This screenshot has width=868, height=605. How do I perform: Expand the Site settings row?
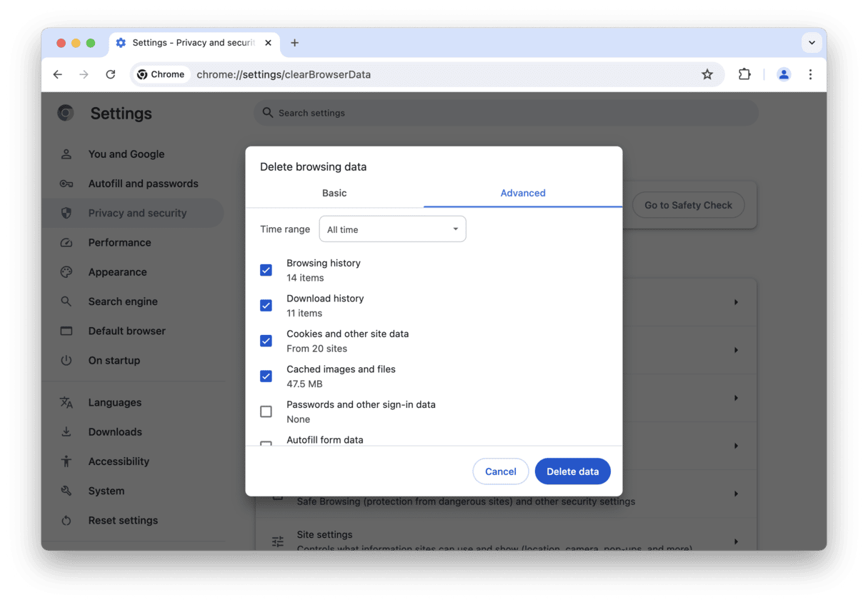(737, 541)
